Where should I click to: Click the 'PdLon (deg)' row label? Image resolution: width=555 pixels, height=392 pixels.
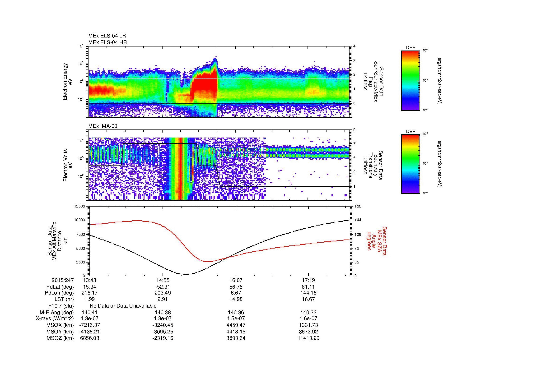pos(59,293)
